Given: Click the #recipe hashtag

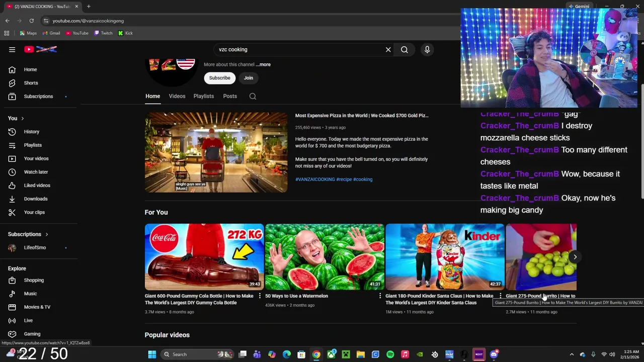Looking at the screenshot, I should coord(344,179).
